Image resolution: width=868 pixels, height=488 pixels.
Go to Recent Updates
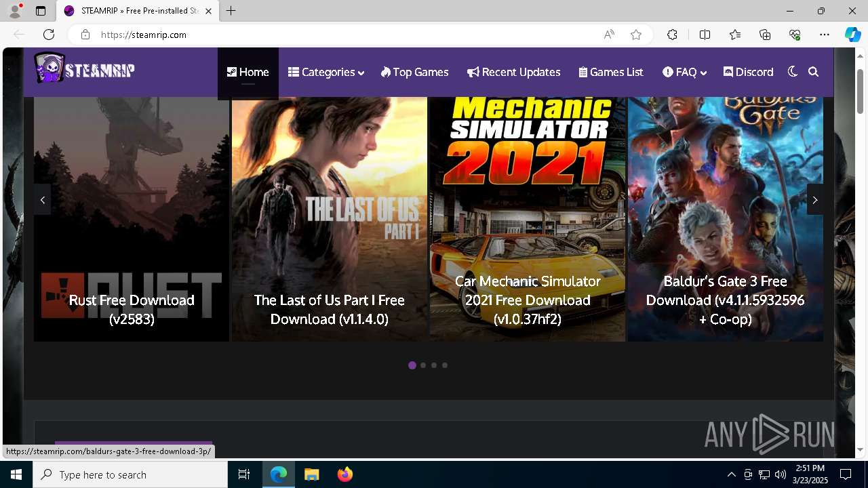pos(514,72)
